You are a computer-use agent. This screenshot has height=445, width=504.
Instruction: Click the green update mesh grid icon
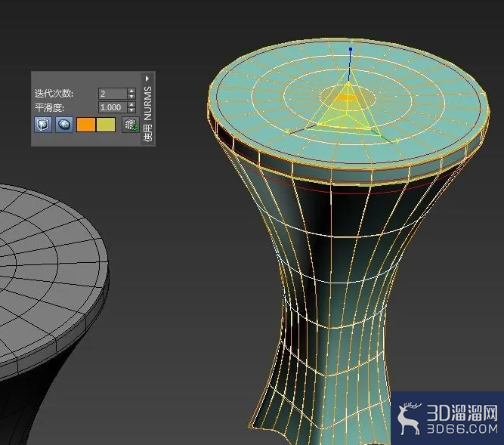(x=131, y=125)
